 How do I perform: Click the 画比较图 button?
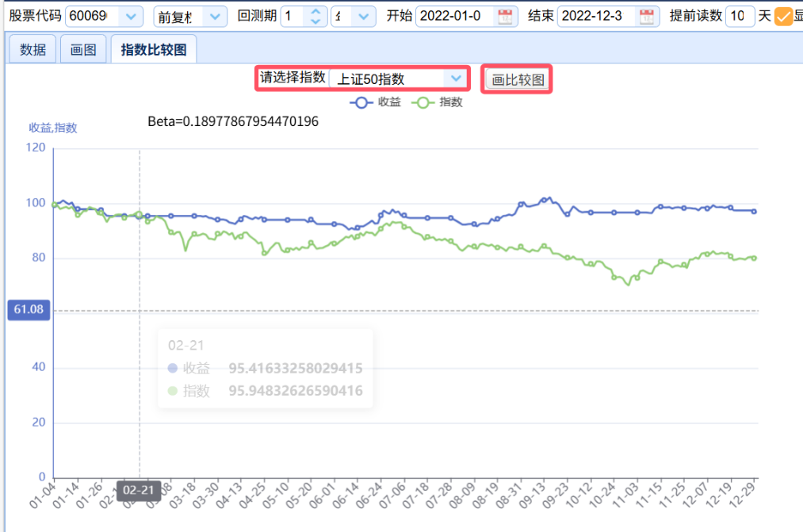point(518,79)
